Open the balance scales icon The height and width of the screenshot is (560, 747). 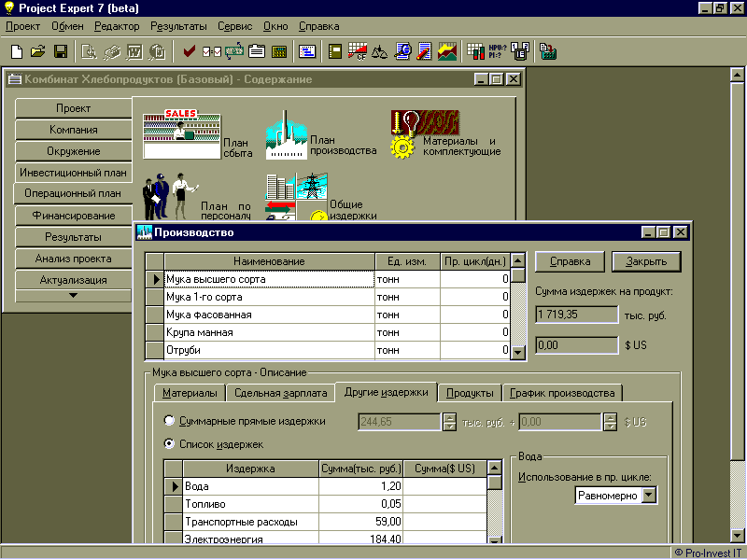click(379, 51)
